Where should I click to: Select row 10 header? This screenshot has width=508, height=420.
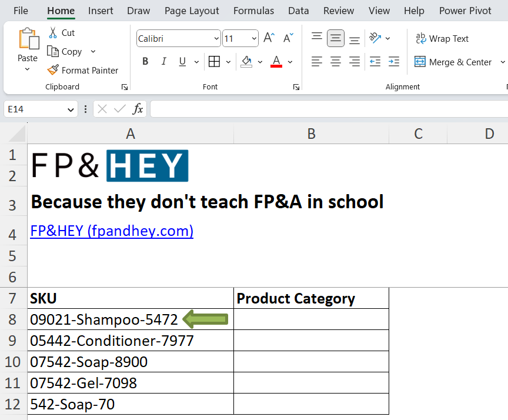13,362
